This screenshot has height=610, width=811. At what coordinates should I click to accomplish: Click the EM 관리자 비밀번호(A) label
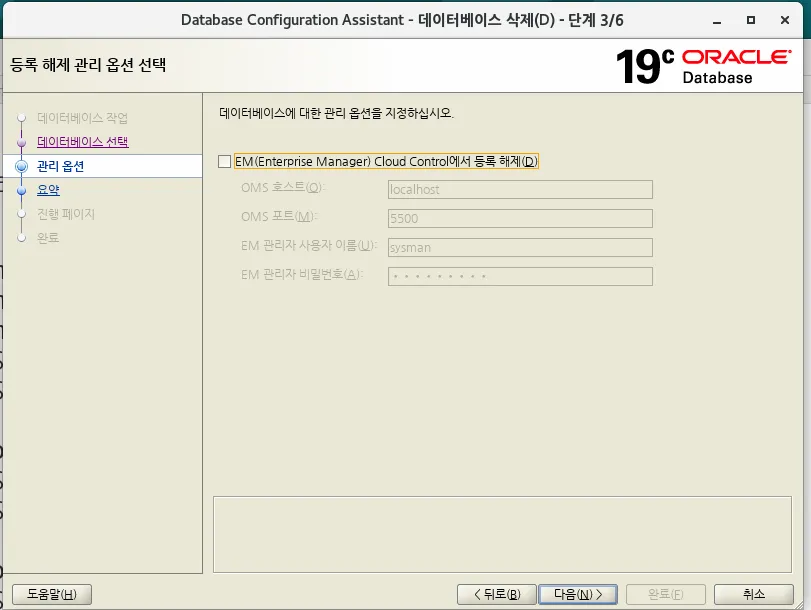[302, 274]
